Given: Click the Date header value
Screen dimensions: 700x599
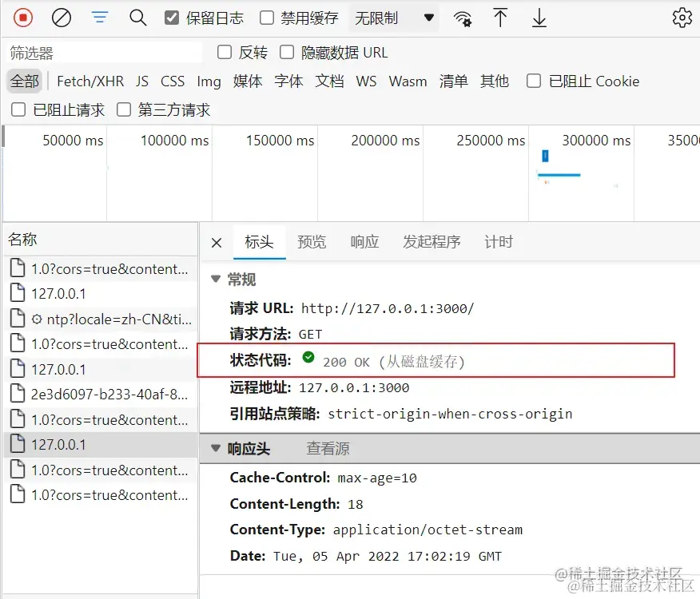Looking at the screenshot, I should click(387, 556).
